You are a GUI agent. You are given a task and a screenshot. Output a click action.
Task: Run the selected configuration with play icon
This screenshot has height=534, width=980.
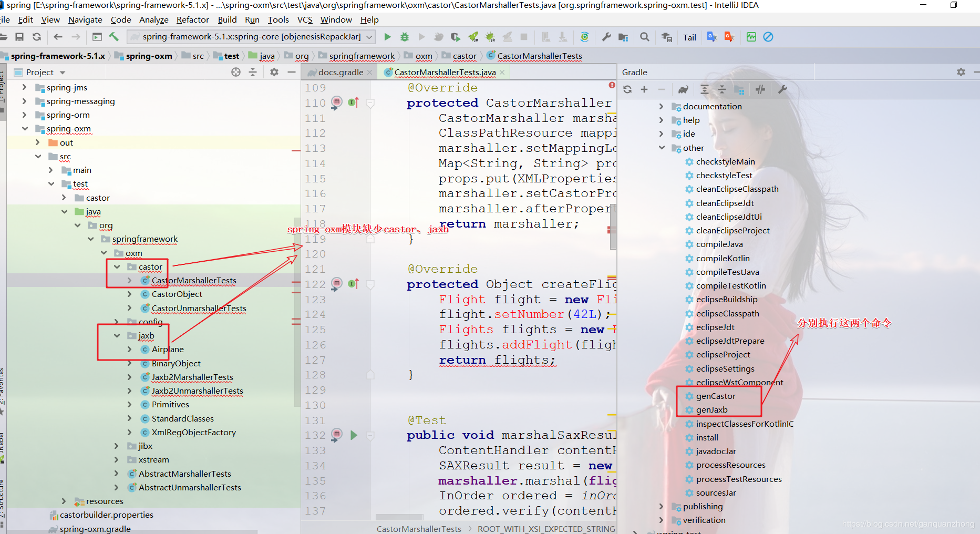[387, 37]
